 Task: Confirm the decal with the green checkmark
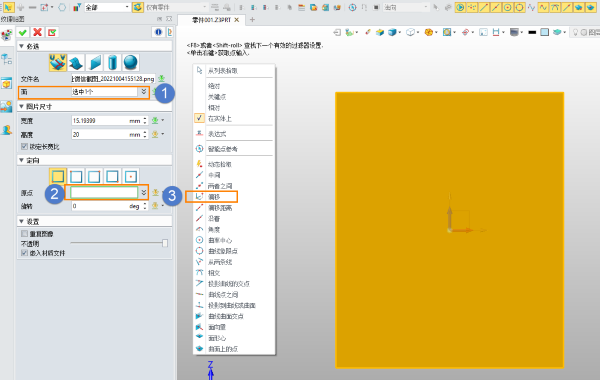(x=23, y=33)
